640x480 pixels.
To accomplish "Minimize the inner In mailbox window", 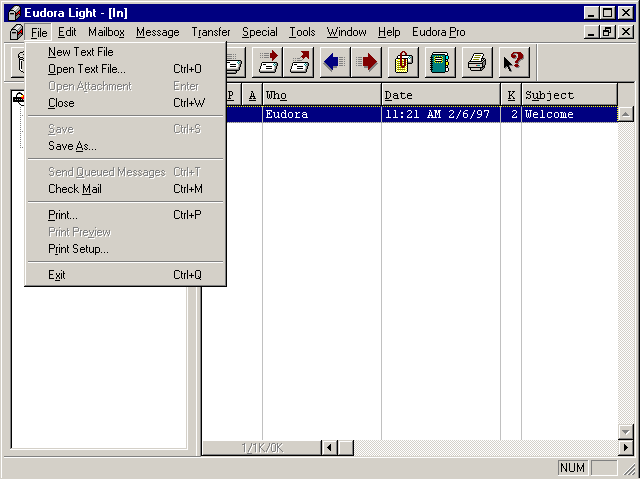I will pyautogui.click(x=592, y=32).
